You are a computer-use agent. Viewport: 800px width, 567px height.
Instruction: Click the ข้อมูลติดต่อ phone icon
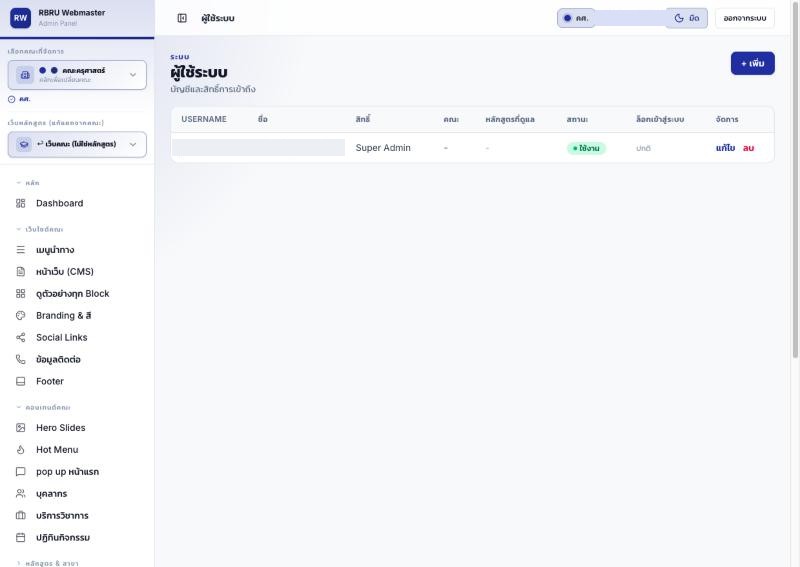click(x=20, y=359)
